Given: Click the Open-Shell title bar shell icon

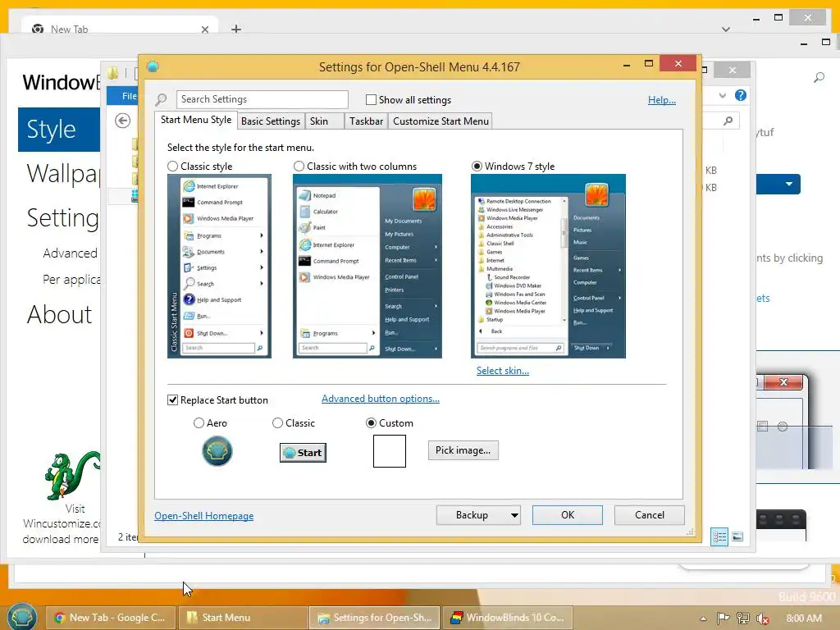Looking at the screenshot, I should 153,67.
